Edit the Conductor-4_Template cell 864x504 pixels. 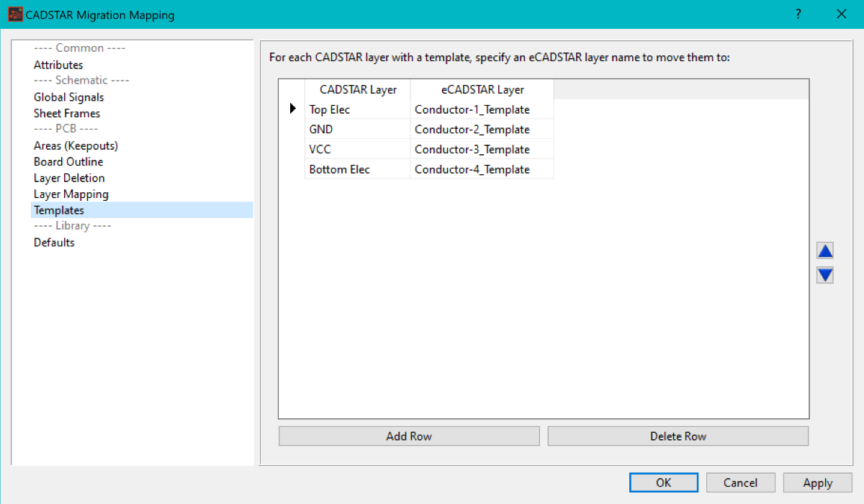point(482,169)
